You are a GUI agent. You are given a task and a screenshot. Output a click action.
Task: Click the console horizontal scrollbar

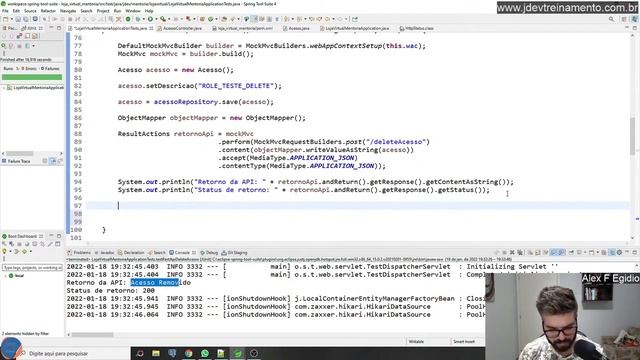(93, 335)
